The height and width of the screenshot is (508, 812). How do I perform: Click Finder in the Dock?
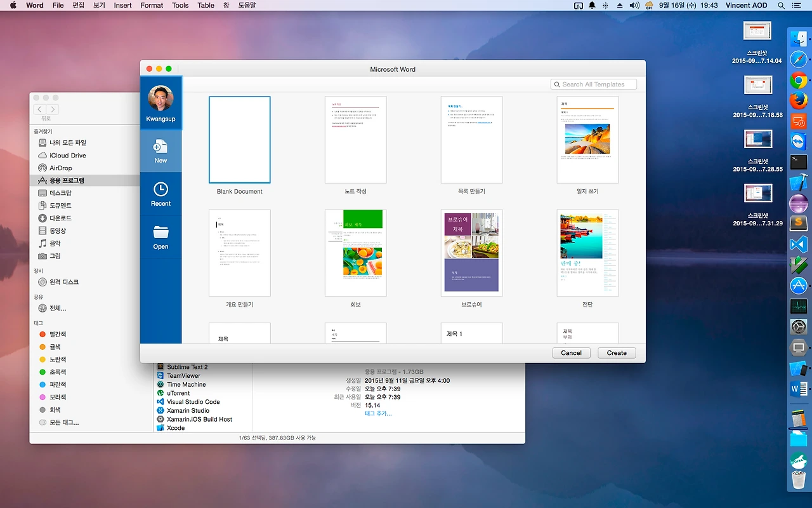pyautogui.click(x=798, y=39)
